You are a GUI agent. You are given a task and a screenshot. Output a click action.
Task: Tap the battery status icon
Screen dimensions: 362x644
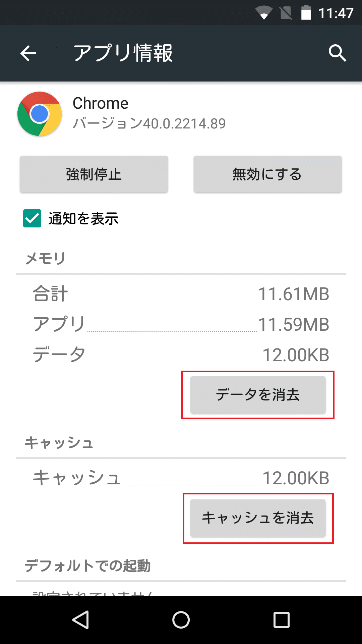coord(306,13)
